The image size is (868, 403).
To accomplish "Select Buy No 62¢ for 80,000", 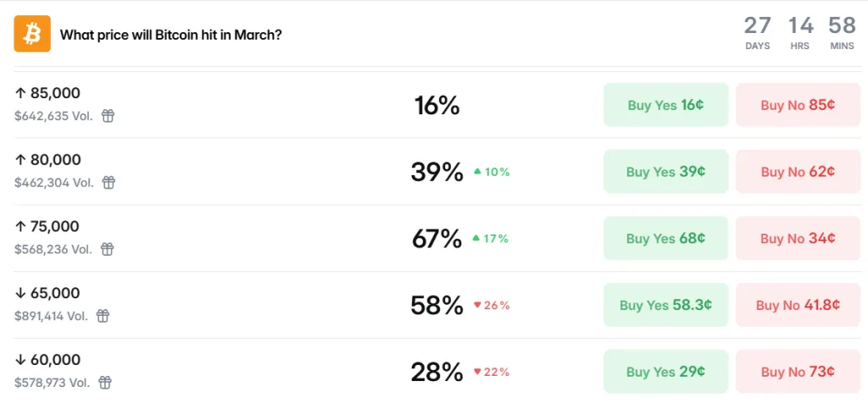I will (798, 172).
